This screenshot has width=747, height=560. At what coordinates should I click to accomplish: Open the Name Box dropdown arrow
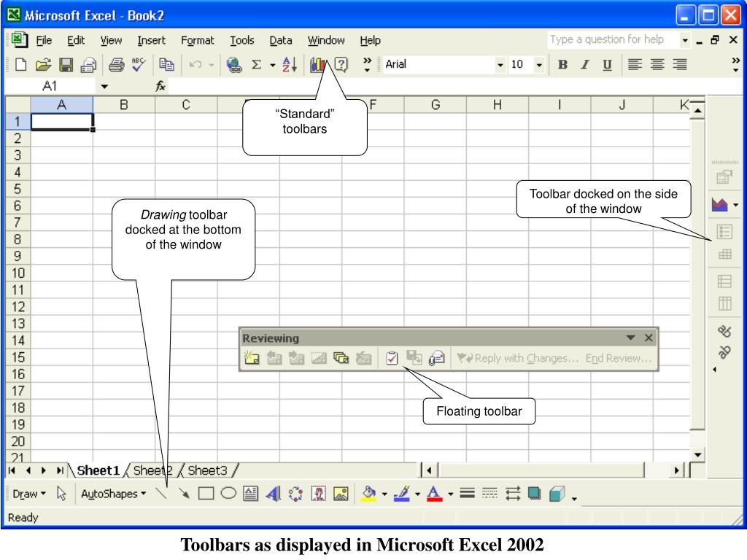pos(104,86)
